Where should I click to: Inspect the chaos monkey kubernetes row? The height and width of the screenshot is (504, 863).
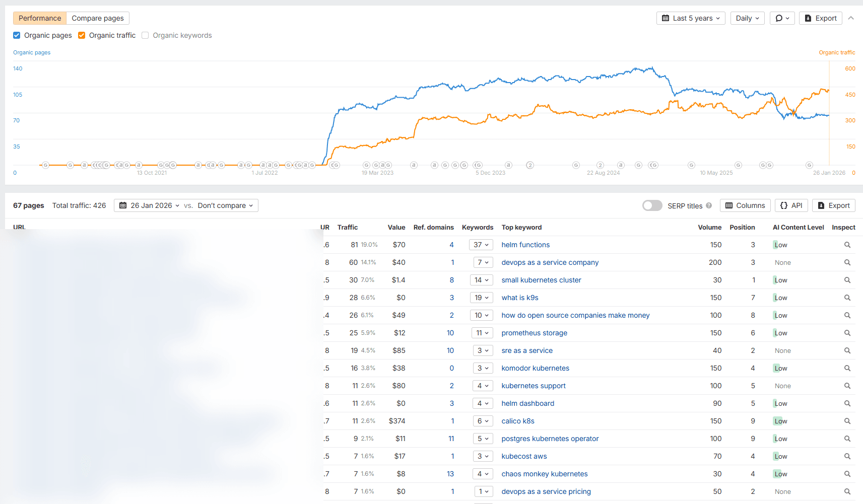847,474
